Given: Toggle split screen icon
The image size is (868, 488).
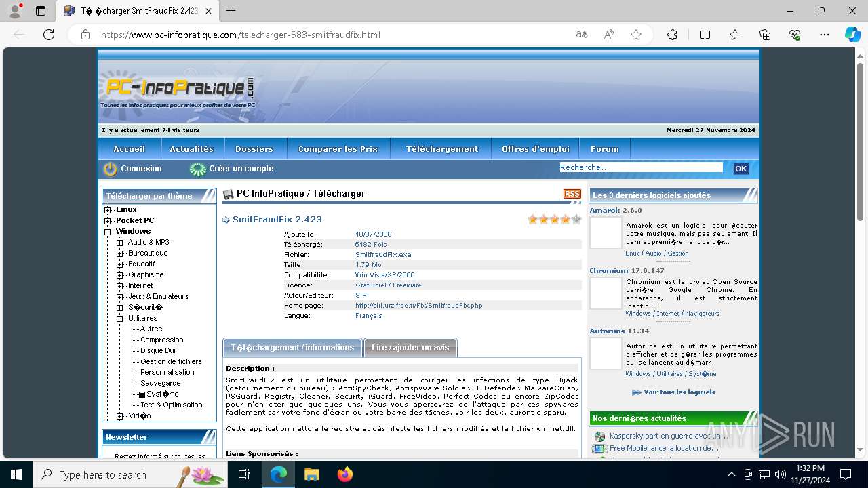Looking at the screenshot, I should coord(705,35).
